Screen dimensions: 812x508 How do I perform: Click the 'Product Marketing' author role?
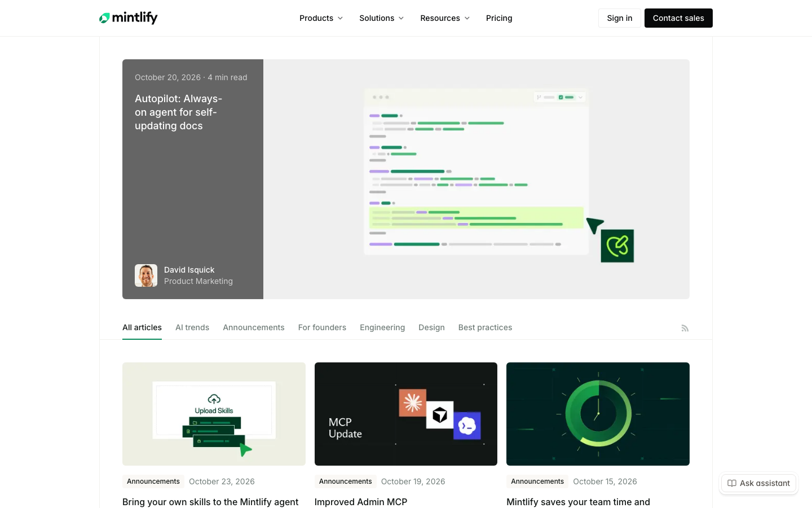198,281
